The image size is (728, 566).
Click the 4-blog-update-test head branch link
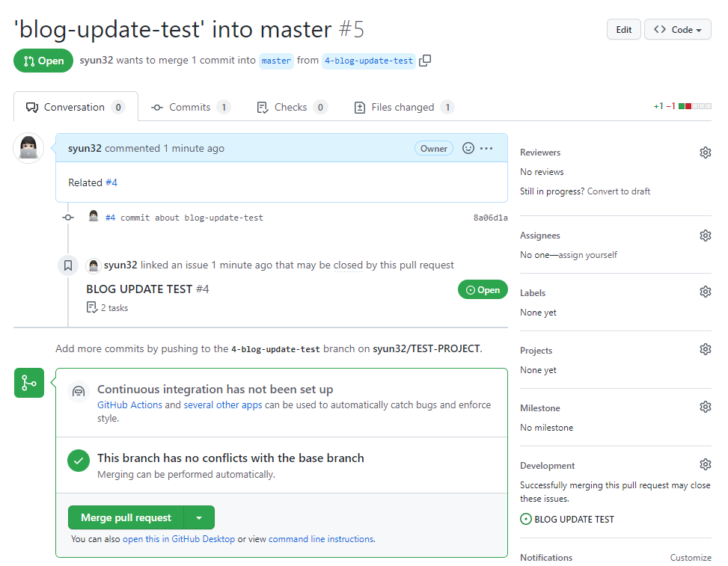pyautogui.click(x=369, y=61)
